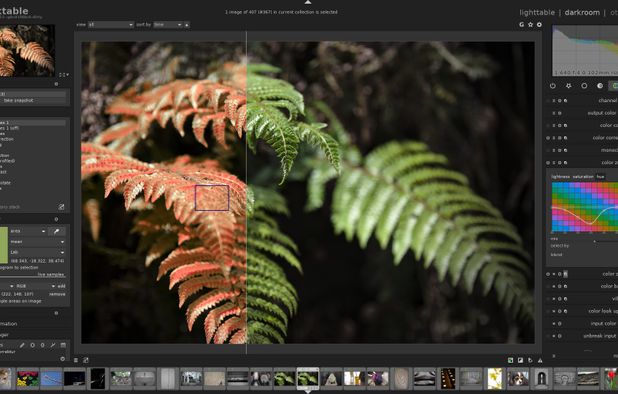
Task: Activate the color picker eyedropper button
Action: 56,231
